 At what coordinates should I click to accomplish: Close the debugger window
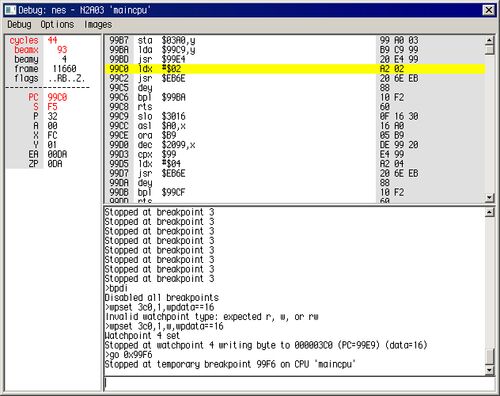[x=488, y=10]
